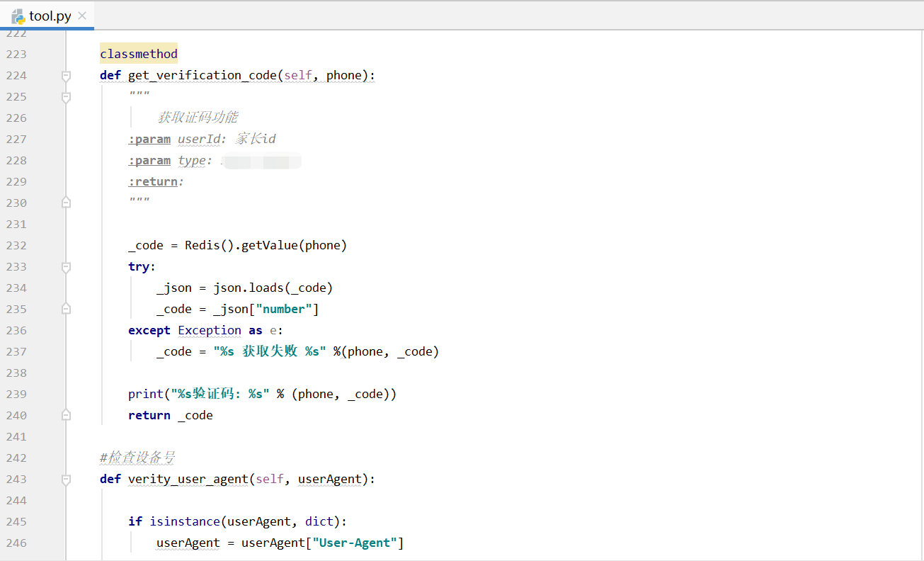Image resolution: width=924 pixels, height=561 pixels.
Task: Click the "number" string literal
Action: click(x=284, y=309)
